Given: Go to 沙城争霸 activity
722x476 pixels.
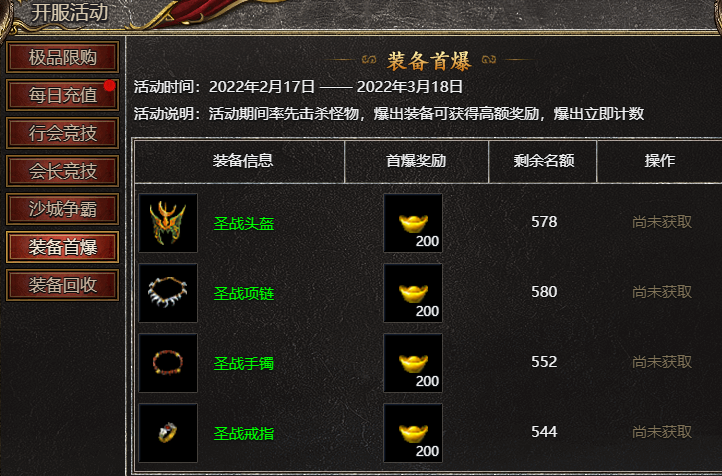Looking at the screenshot, I should [x=63, y=209].
